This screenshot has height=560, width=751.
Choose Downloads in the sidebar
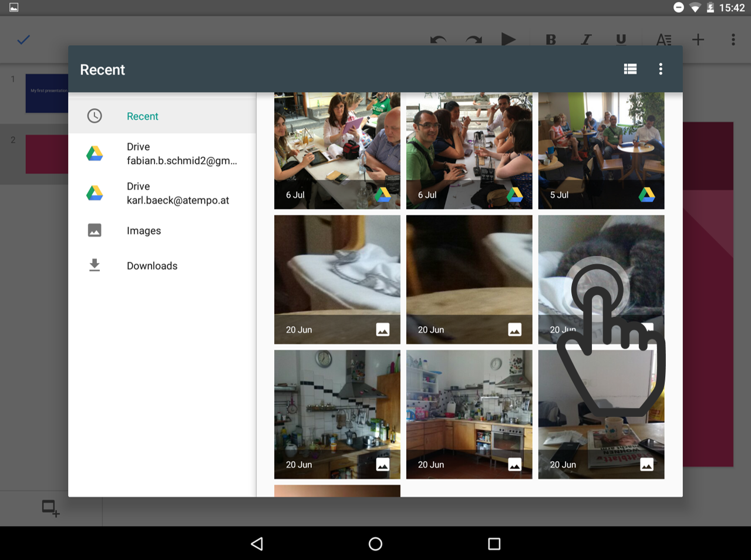pyautogui.click(x=162, y=266)
